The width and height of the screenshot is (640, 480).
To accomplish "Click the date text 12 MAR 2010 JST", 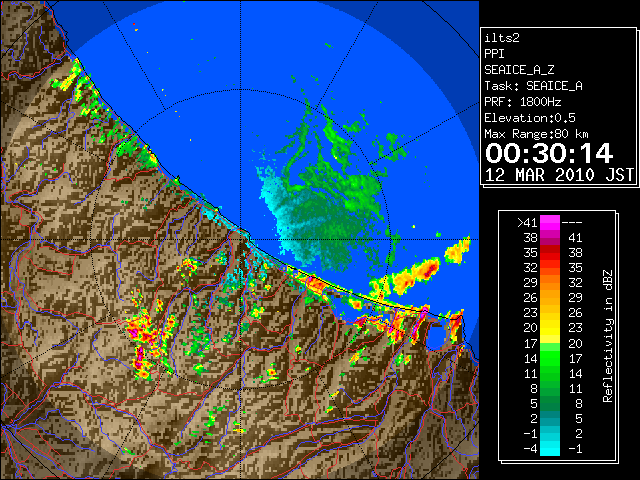I will [559, 175].
